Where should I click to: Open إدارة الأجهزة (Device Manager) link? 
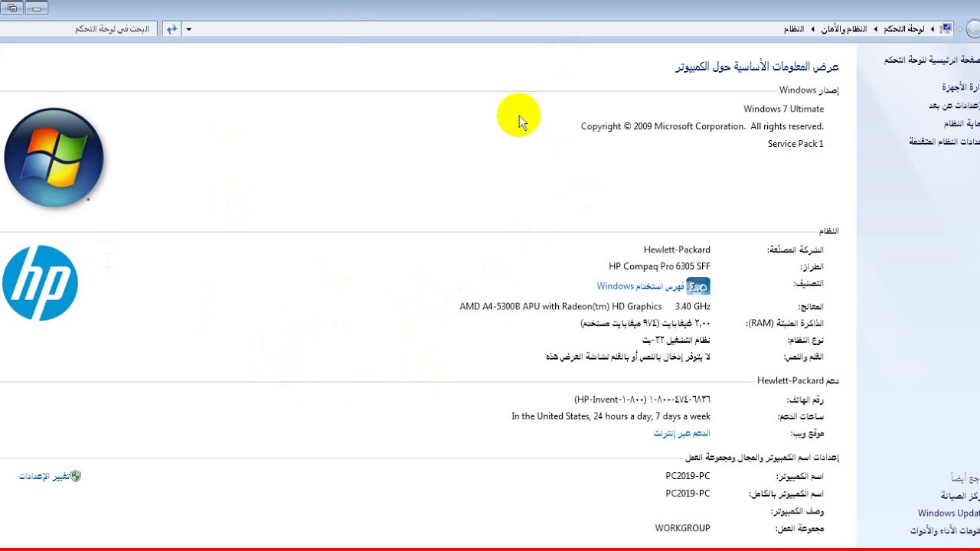960,87
